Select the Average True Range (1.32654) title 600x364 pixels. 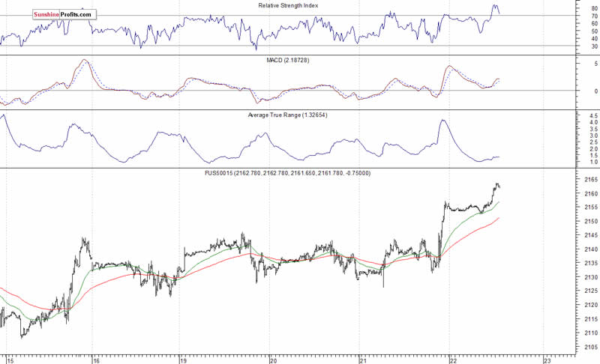point(288,115)
